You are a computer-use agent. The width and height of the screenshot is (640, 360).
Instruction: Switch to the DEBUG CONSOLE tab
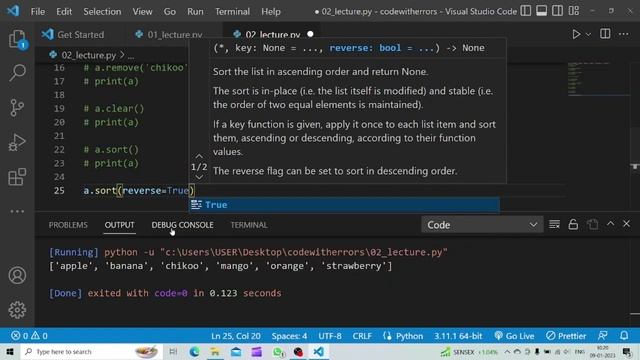pyautogui.click(x=182, y=225)
